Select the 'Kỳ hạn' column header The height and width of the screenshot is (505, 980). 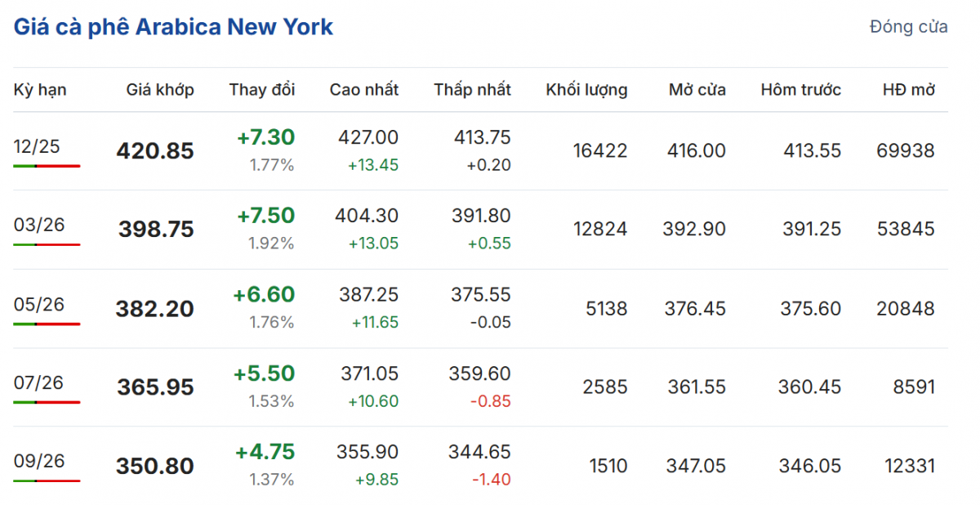tap(40, 90)
